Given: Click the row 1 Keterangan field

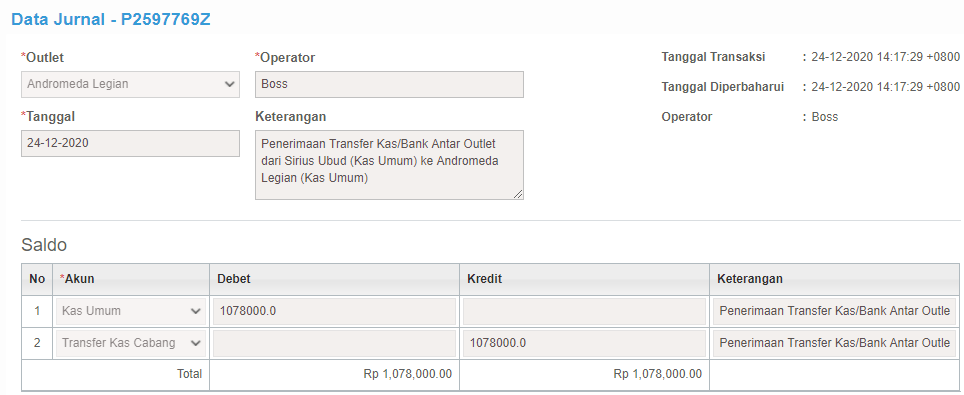Looking at the screenshot, I should 834,311.
